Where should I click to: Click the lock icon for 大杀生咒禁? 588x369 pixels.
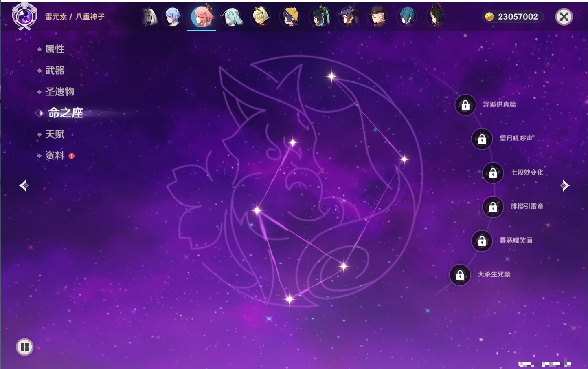tap(460, 275)
